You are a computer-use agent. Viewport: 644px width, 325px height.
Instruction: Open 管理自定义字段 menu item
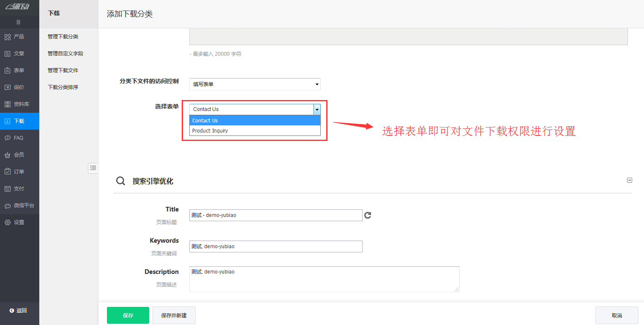pyautogui.click(x=65, y=54)
